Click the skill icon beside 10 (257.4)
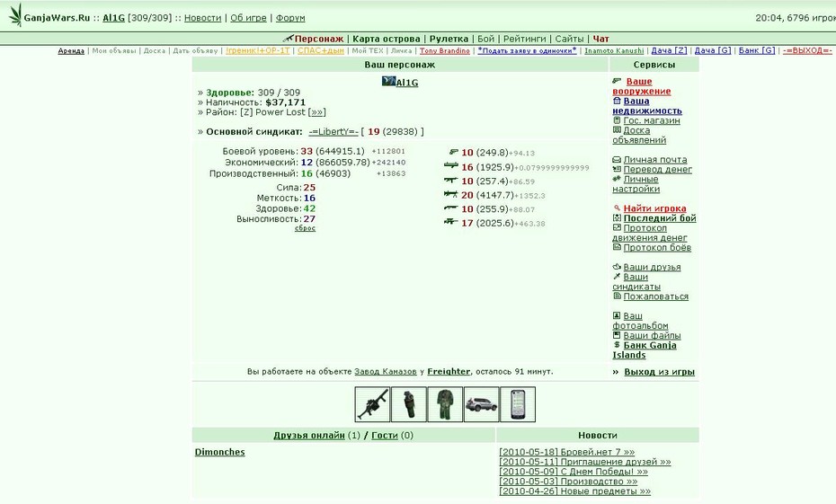This screenshot has width=836, height=504. [x=451, y=181]
